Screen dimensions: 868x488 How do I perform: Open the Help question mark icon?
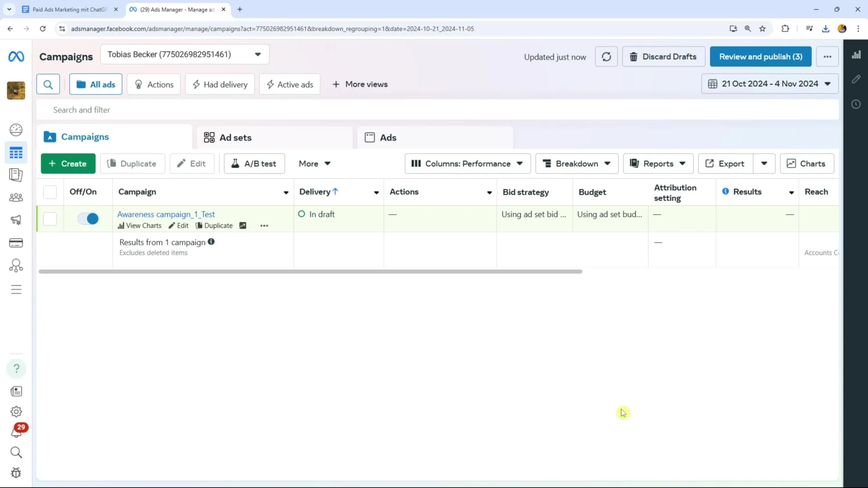pos(16,369)
